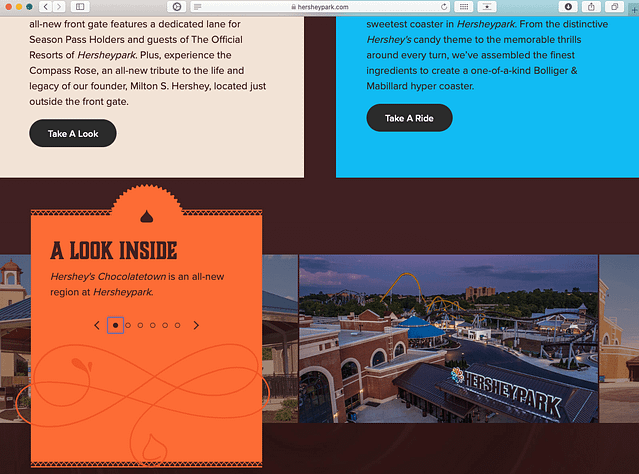Click the Hershey's Chocolatetown description text
The height and width of the screenshot is (474, 639).
click(x=137, y=284)
